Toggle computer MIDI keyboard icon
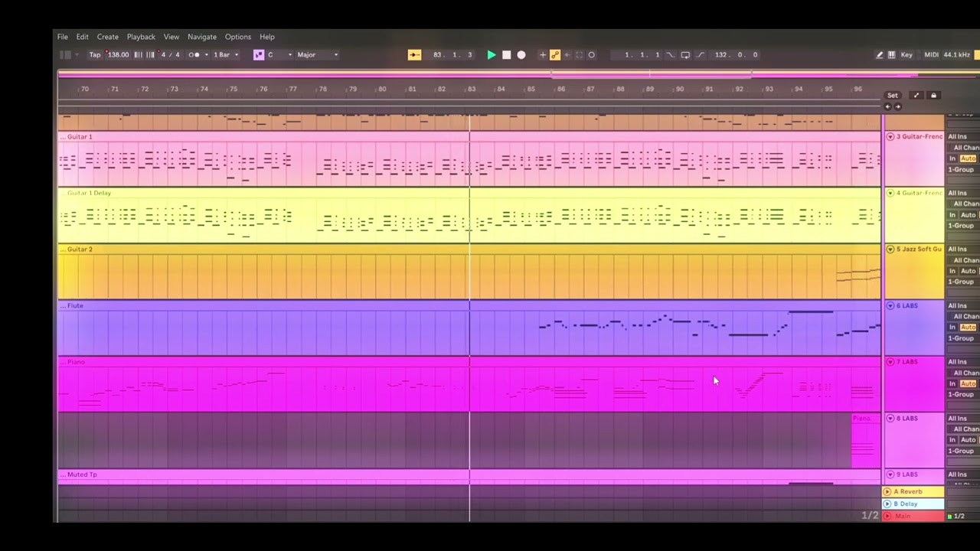This screenshot has height=551, width=980. pyautogui.click(x=892, y=55)
